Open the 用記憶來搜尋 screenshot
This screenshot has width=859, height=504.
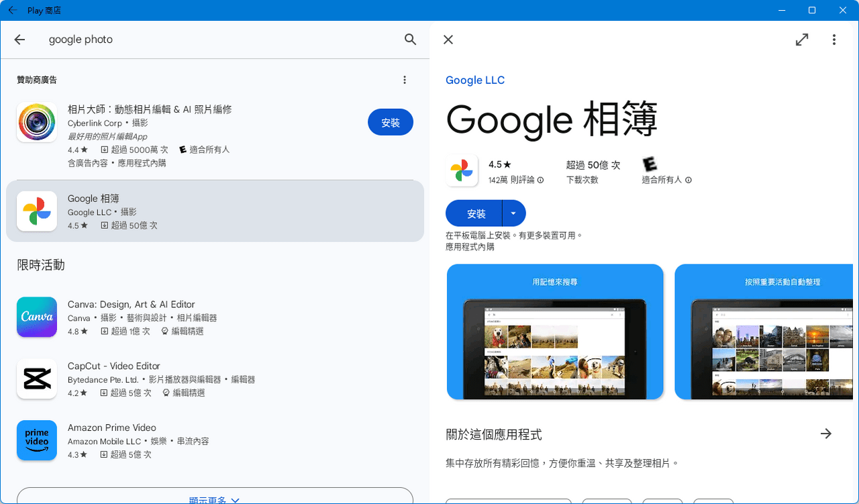coord(555,332)
